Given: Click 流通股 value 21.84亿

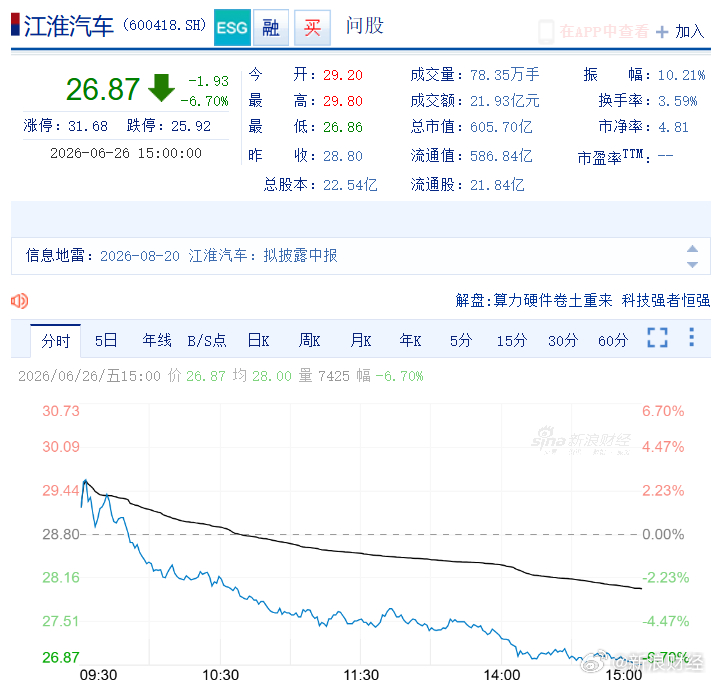Looking at the screenshot, I should (497, 185).
